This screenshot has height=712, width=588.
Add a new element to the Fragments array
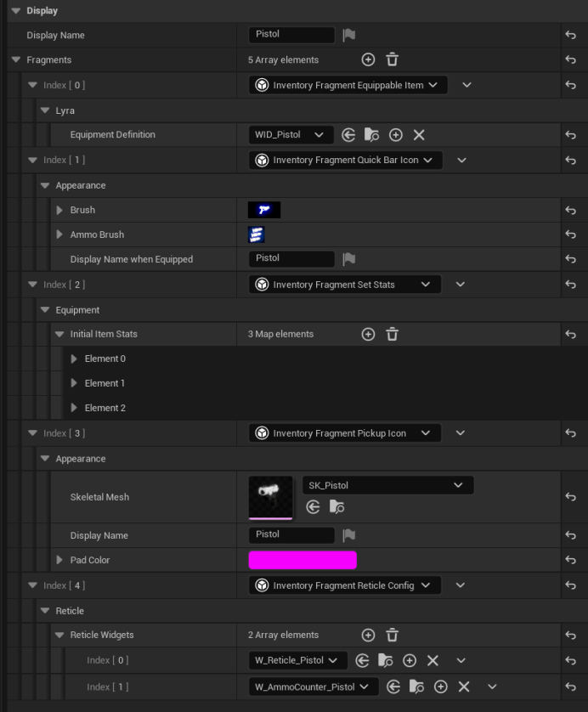point(368,60)
